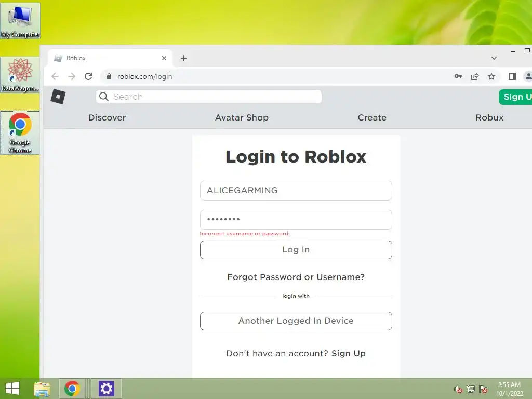
Task: Click the 'login with' divider label
Action: pyautogui.click(x=296, y=296)
